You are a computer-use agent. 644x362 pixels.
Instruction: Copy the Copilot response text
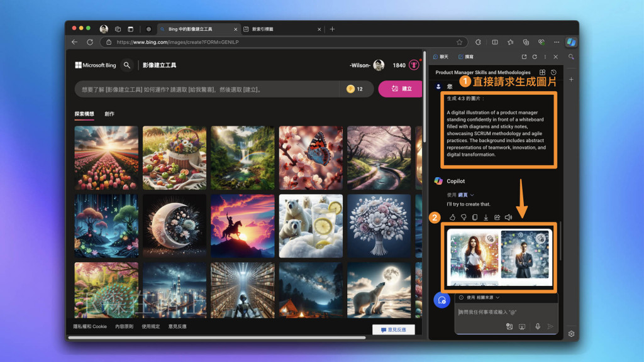pyautogui.click(x=475, y=217)
